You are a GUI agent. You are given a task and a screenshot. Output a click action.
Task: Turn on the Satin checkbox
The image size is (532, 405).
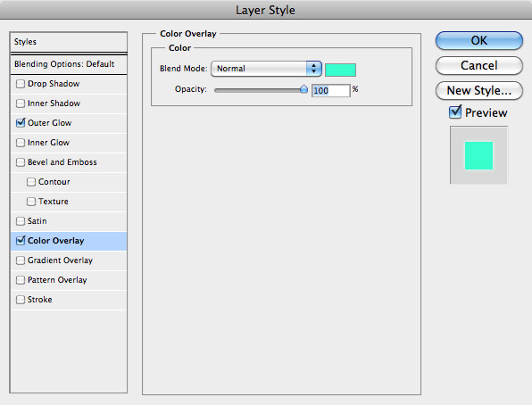[21, 221]
